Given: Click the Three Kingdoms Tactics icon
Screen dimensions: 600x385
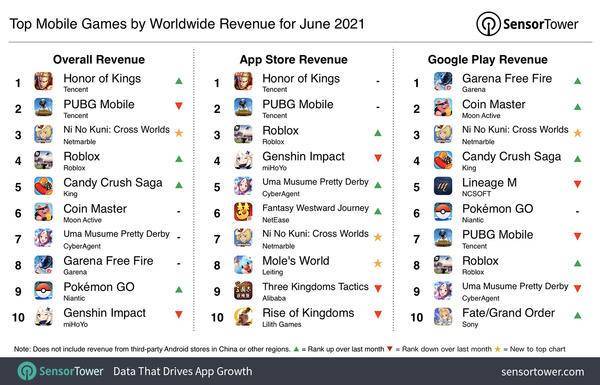Looking at the screenshot, I should click(x=243, y=290).
